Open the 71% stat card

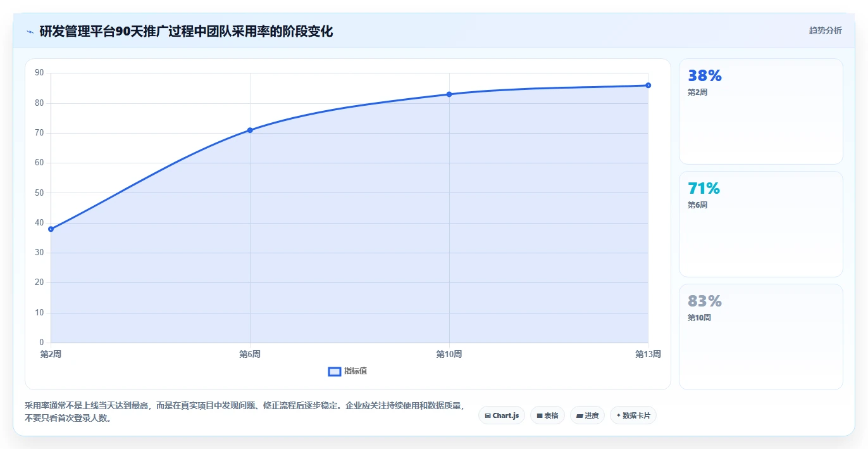pyautogui.click(x=760, y=224)
